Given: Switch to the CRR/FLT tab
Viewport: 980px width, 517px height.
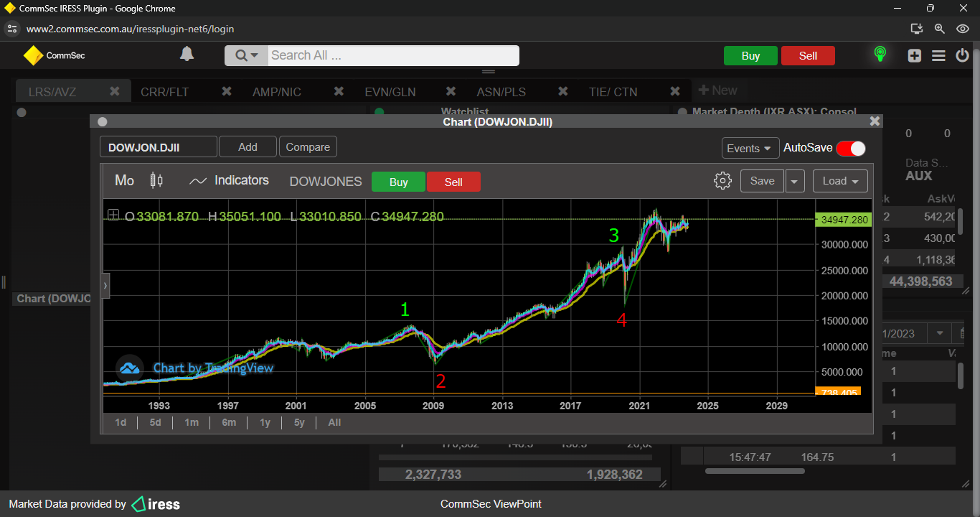Looking at the screenshot, I should [164, 92].
